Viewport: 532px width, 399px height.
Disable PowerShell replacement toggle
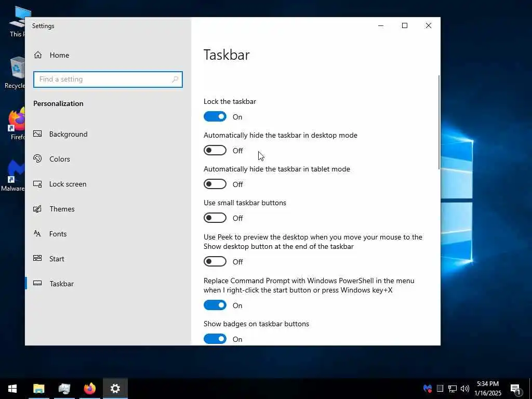pos(215,305)
